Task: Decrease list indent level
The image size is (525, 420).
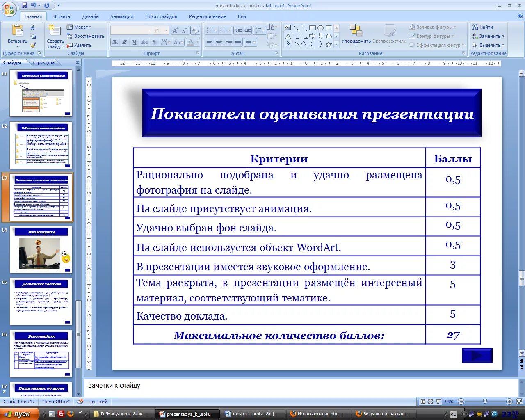Action: click(238, 30)
